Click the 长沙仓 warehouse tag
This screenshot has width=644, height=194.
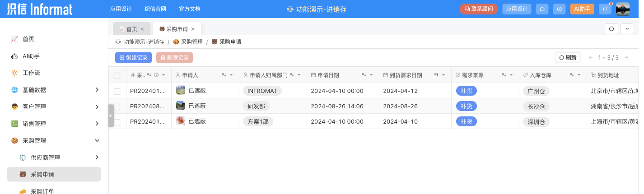(x=536, y=107)
